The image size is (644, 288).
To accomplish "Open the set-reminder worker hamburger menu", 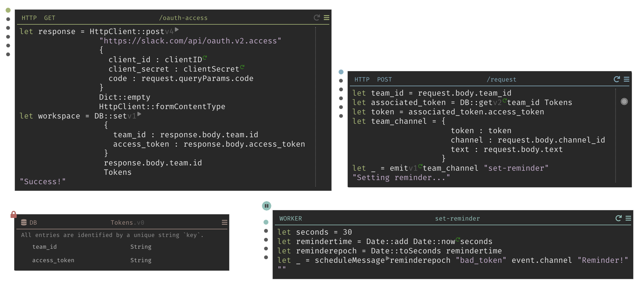I will [x=628, y=218].
